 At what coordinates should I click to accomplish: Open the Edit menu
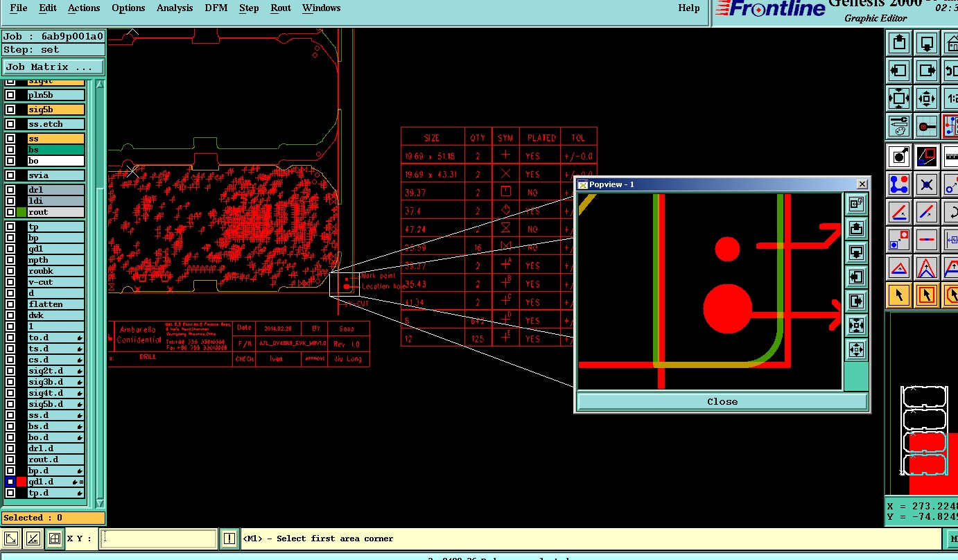(x=48, y=8)
